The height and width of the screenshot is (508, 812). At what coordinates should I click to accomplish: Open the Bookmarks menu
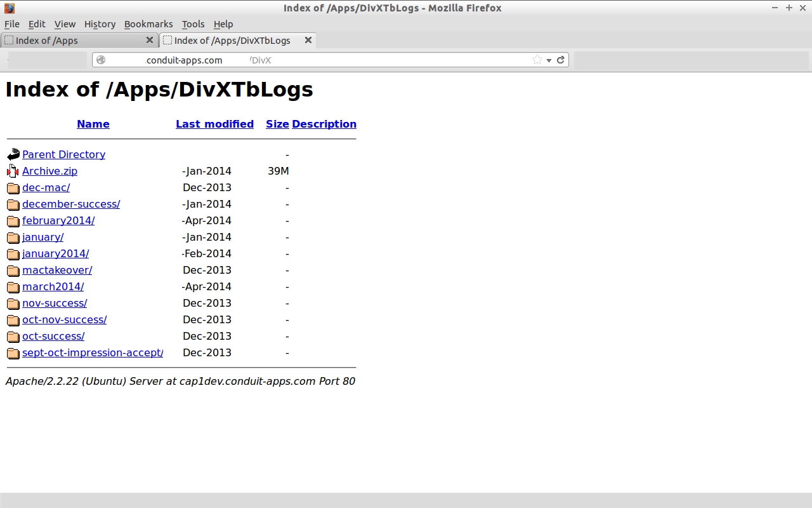[148, 24]
